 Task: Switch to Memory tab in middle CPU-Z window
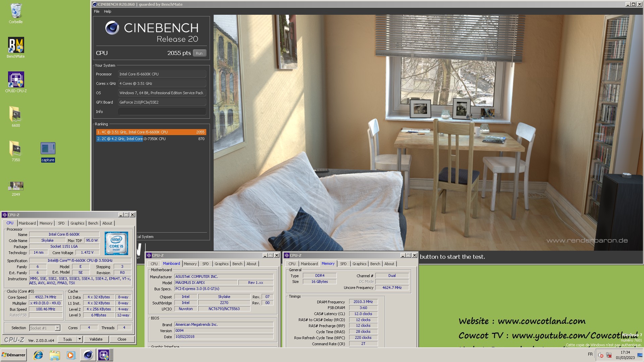[x=190, y=264]
